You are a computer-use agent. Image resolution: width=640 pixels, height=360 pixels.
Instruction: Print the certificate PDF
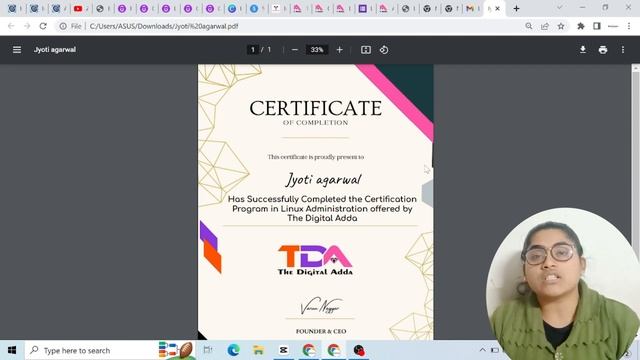click(603, 50)
